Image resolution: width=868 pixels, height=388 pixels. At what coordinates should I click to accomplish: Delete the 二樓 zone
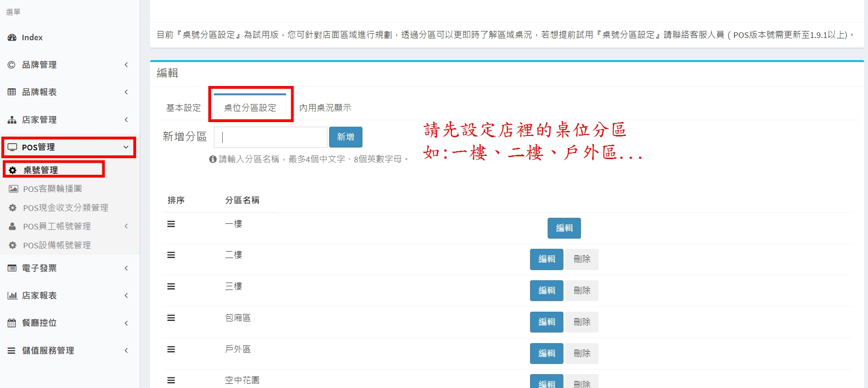582,259
